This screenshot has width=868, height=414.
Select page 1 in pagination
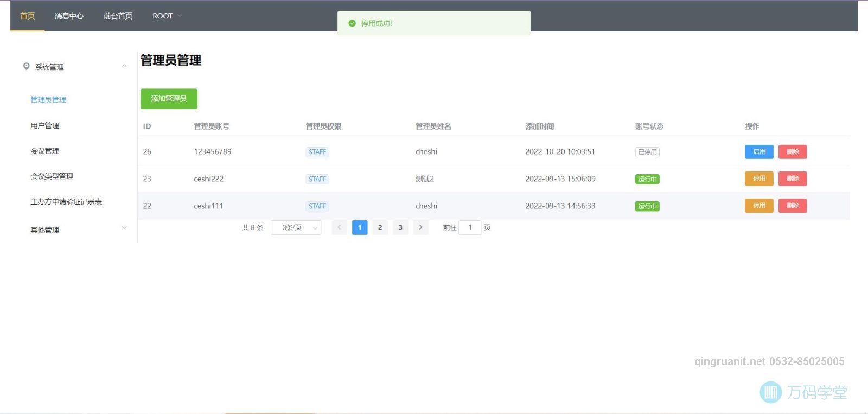[x=360, y=227]
